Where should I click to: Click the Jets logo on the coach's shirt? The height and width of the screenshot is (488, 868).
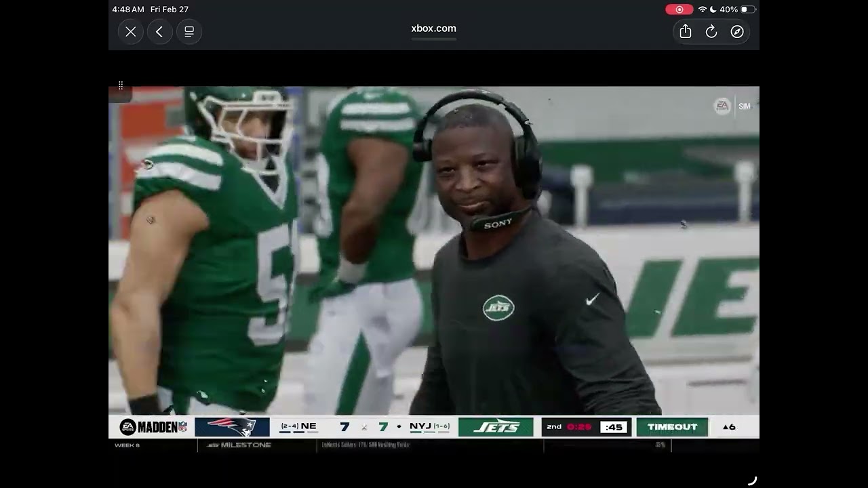(x=498, y=308)
